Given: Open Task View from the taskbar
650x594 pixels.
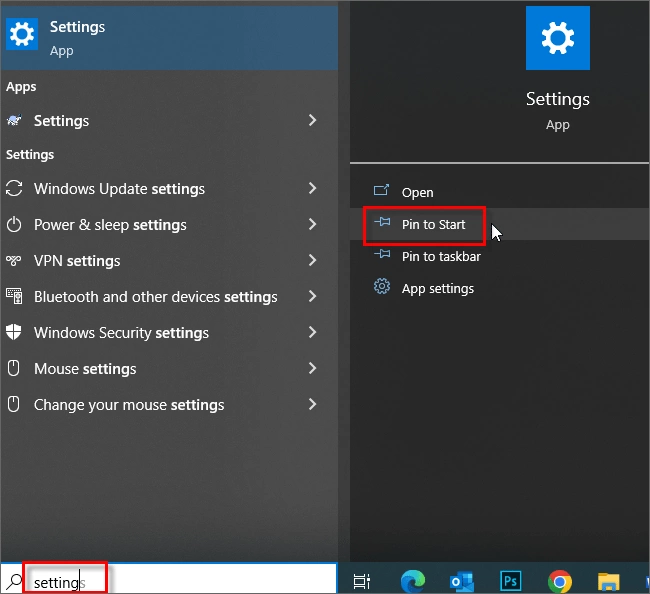Looking at the screenshot, I should (361, 582).
